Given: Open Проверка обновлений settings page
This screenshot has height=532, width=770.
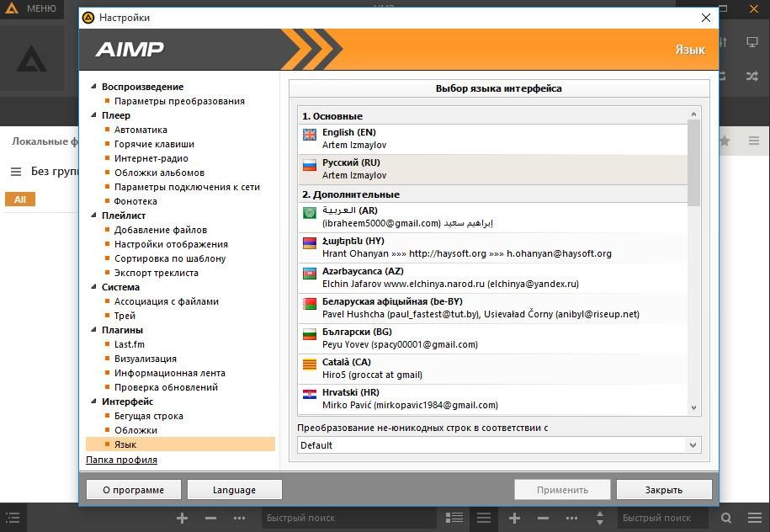Looking at the screenshot, I should [166, 387].
